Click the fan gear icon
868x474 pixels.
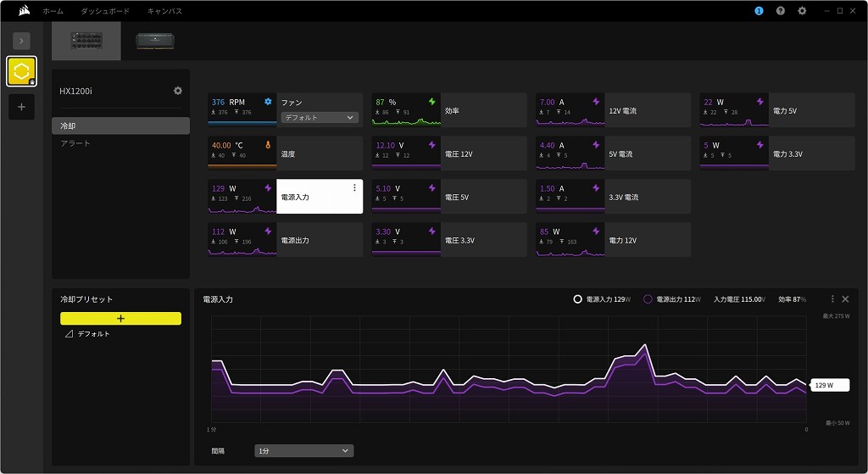click(268, 102)
